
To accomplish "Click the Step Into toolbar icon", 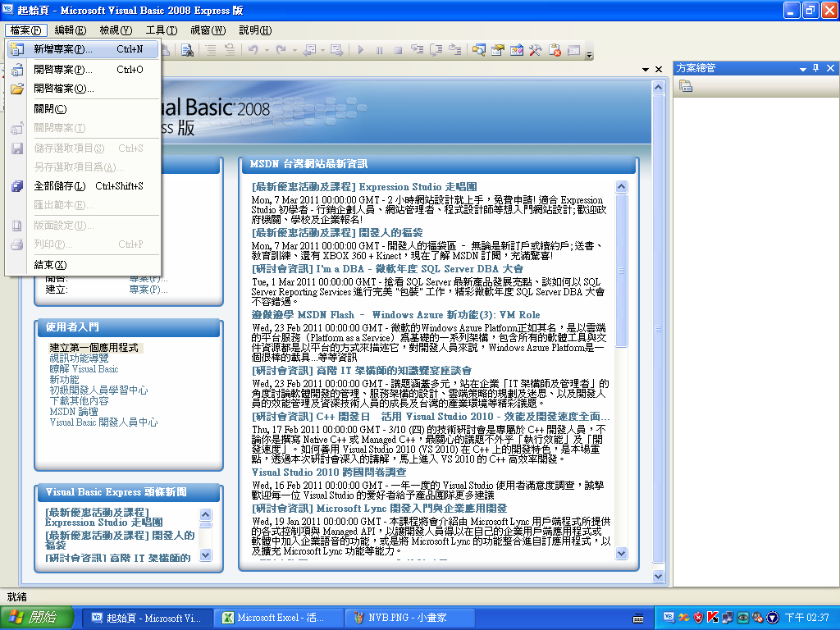I will (x=418, y=50).
